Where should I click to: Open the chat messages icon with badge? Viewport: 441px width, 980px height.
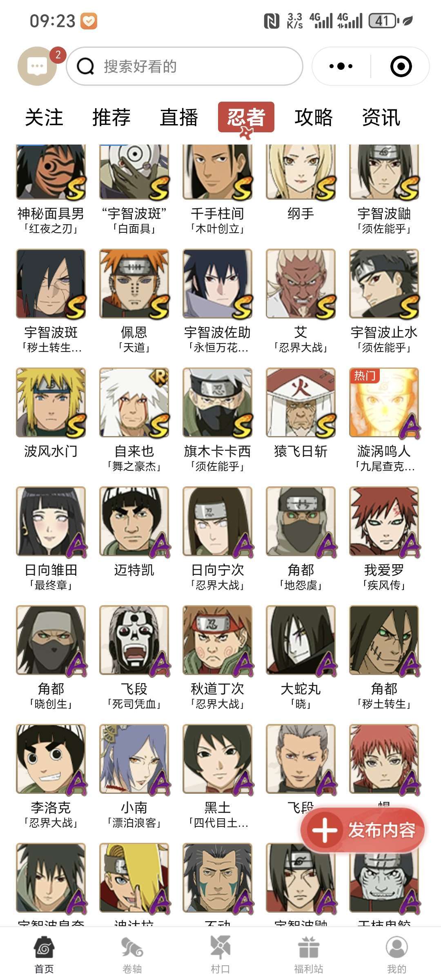pyautogui.click(x=37, y=66)
